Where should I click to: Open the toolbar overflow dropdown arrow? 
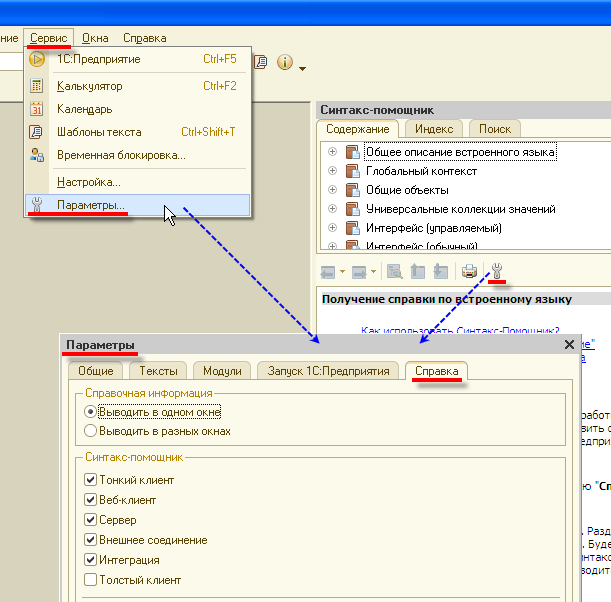[302, 69]
